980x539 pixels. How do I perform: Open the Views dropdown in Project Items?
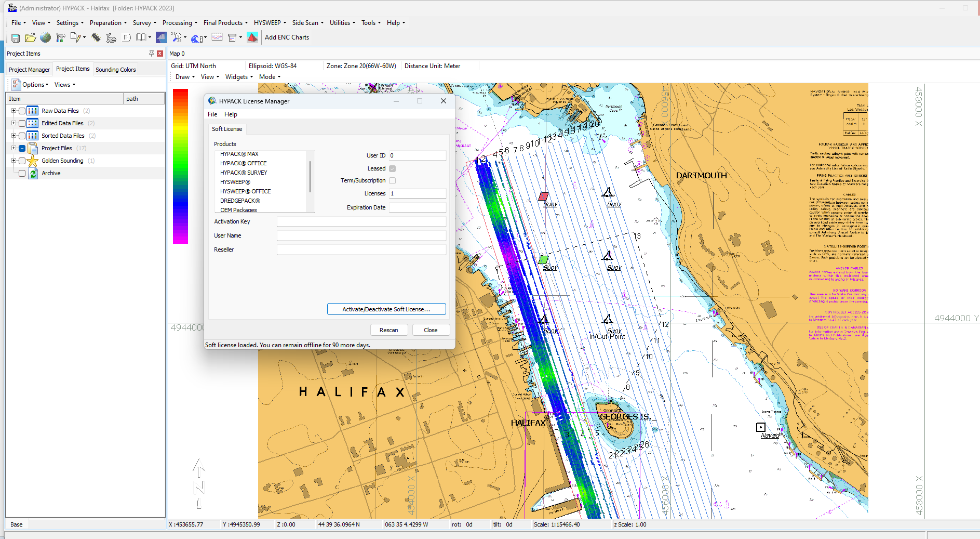(x=65, y=85)
